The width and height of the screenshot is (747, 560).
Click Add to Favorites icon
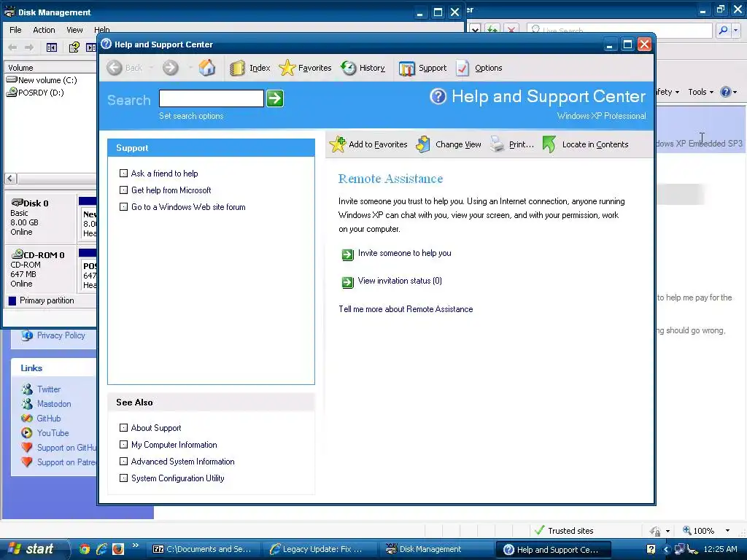(x=337, y=144)
